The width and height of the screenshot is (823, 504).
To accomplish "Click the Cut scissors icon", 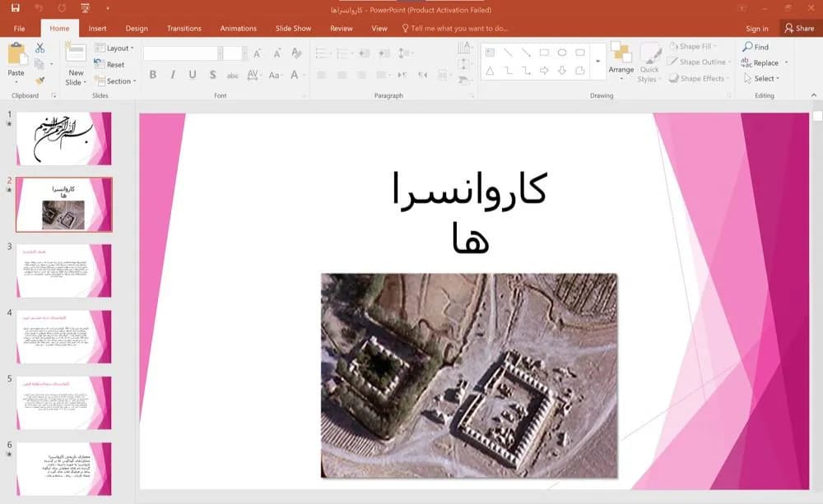I will click(x=40, y=48).
